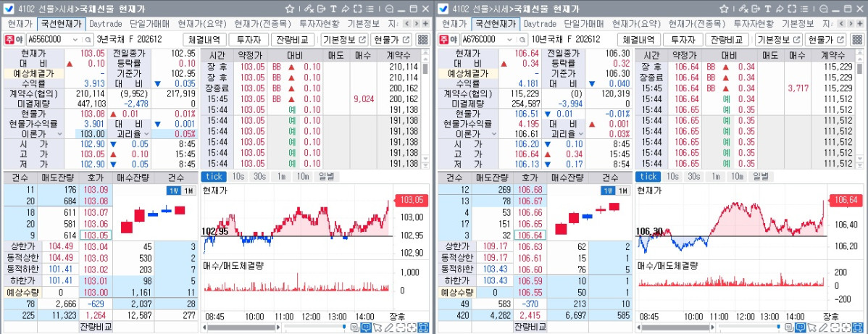Select 1M mini chart period in right window
Screen dimensions: 868x334
point(623,191)
